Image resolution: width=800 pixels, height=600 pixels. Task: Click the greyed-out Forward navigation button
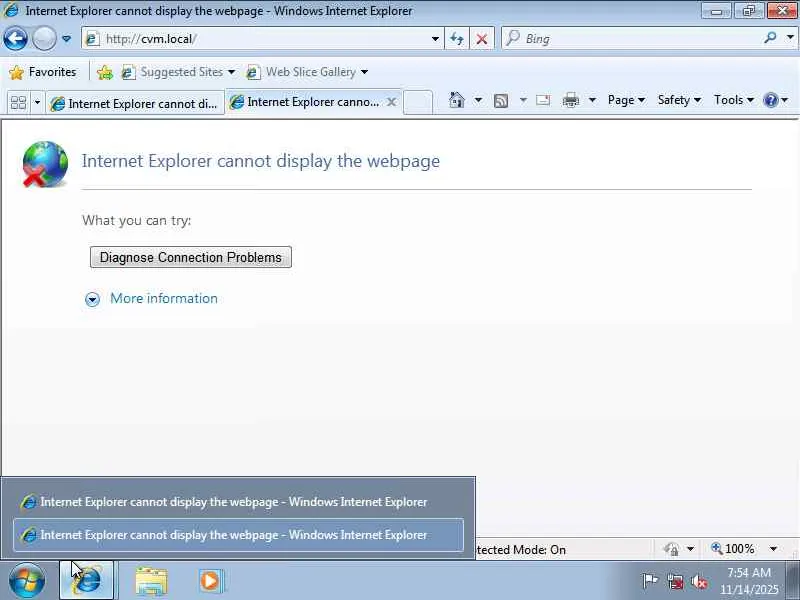coord(44,38)
